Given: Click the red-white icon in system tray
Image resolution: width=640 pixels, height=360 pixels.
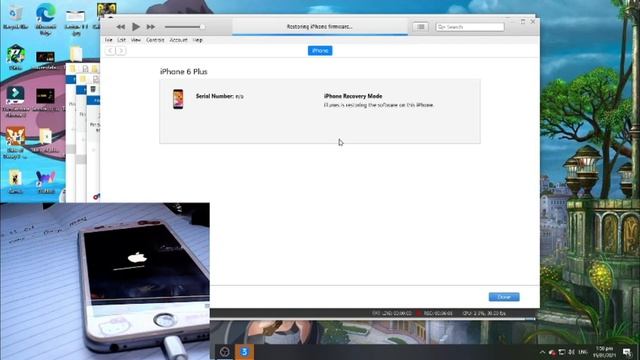Looking at the screenshot, I should (552, 352).
